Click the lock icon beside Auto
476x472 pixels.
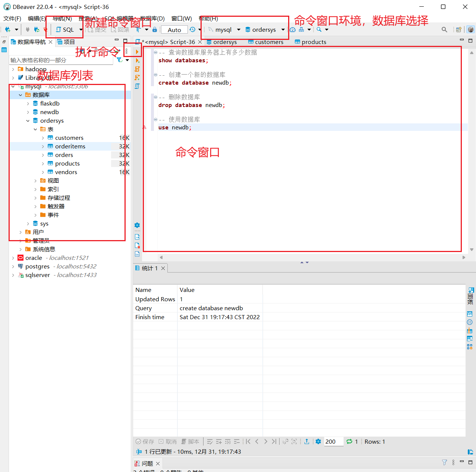click(x=155, y=29)
